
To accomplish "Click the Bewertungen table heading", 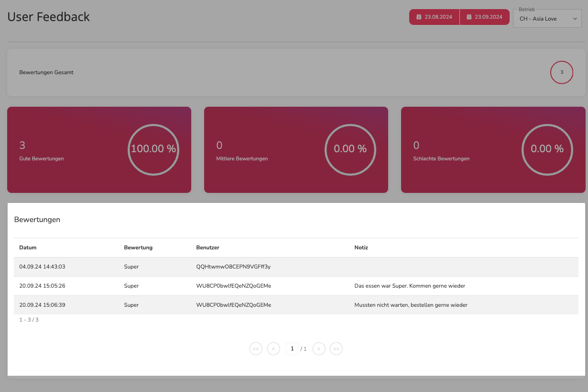I will click(x=37, y=220).
